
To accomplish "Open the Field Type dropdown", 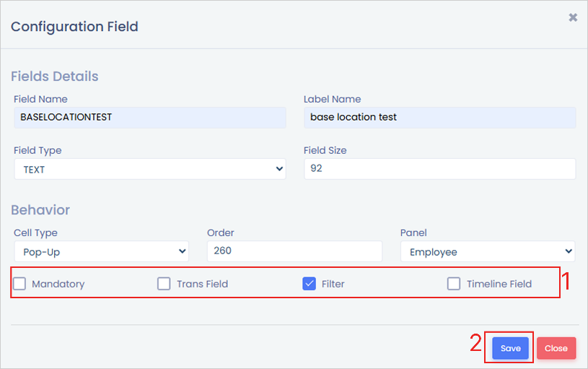I will pos(149,170).
